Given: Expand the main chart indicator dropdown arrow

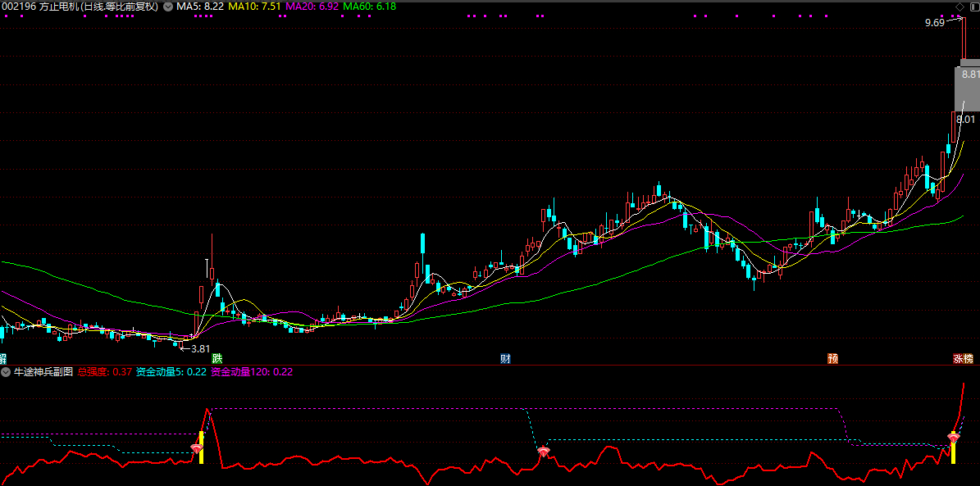Looking at the screenshot, I should tap(169, 7).
